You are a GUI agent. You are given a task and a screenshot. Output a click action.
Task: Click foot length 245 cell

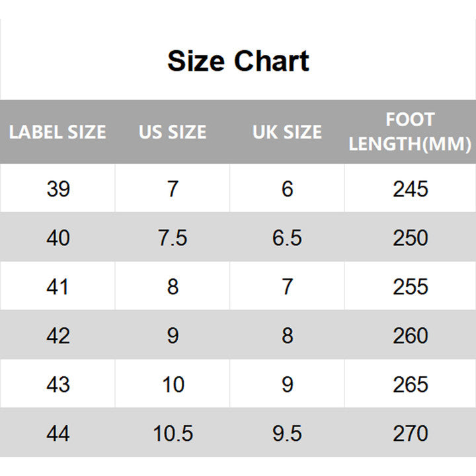(411, 189)
